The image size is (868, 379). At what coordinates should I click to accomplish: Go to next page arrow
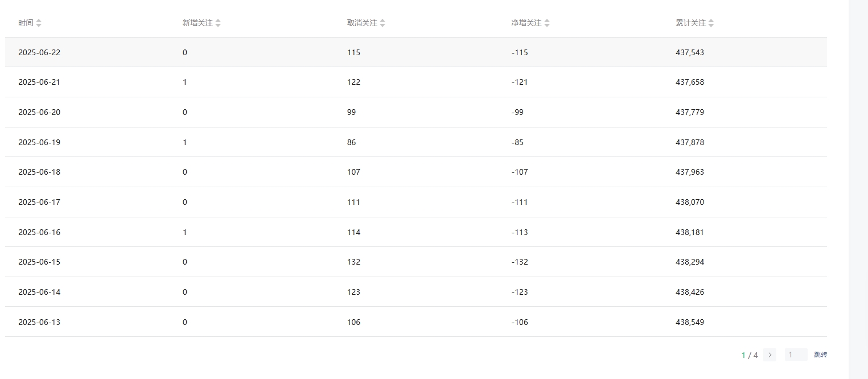pyautogui.click(x=770, y=355)
